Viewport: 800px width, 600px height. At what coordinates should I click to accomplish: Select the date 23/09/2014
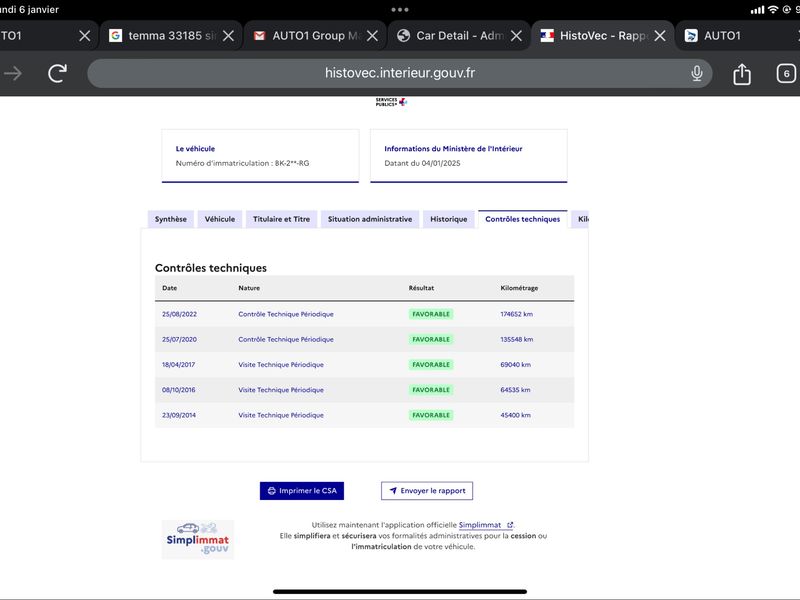tap(179, 415)
